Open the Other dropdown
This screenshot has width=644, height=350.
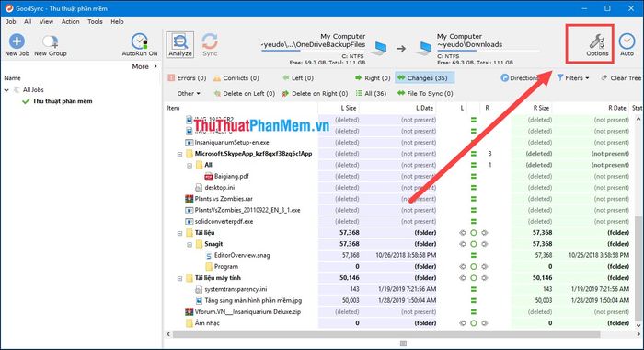[x=189, y=93]
